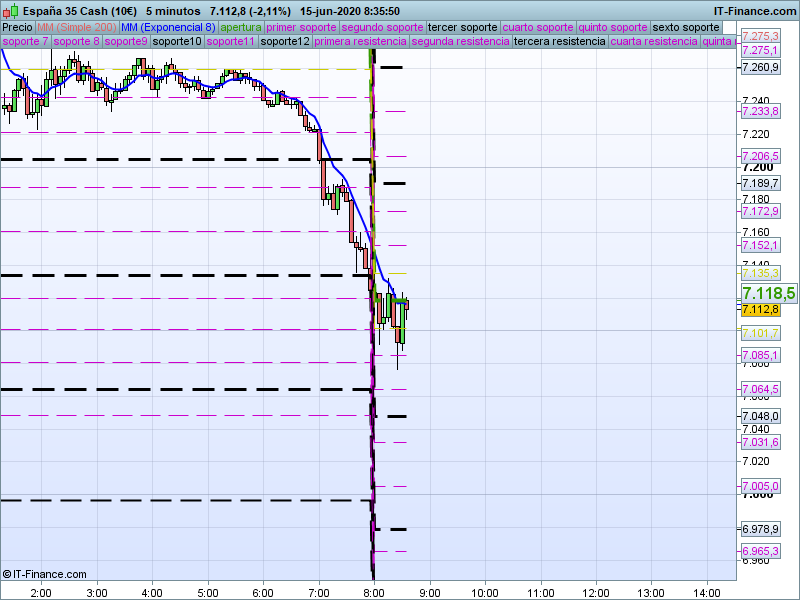Click the 2:00 time axis label
The width and height of the screenshot is (800, 600).
(41, 593)
